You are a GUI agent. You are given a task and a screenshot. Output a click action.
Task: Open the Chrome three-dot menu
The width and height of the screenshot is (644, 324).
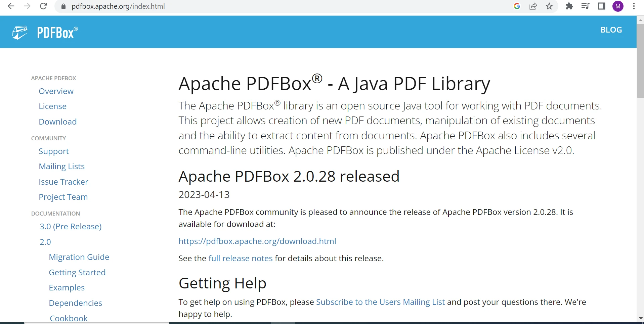(634, 6)
